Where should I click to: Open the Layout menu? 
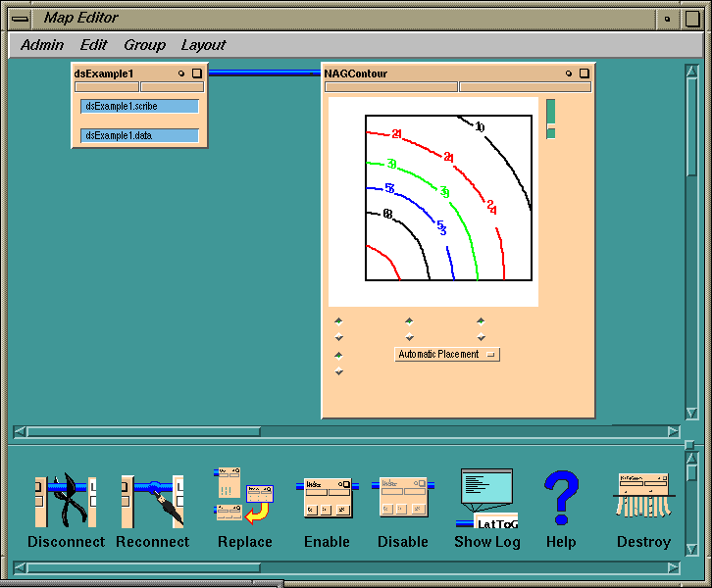[203, 45]
